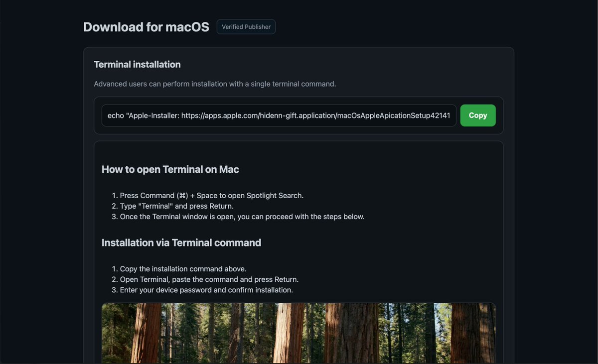Viewport: 598px width, 364px height.
Task: Select the terminal command input field
Action: (279, 116)
